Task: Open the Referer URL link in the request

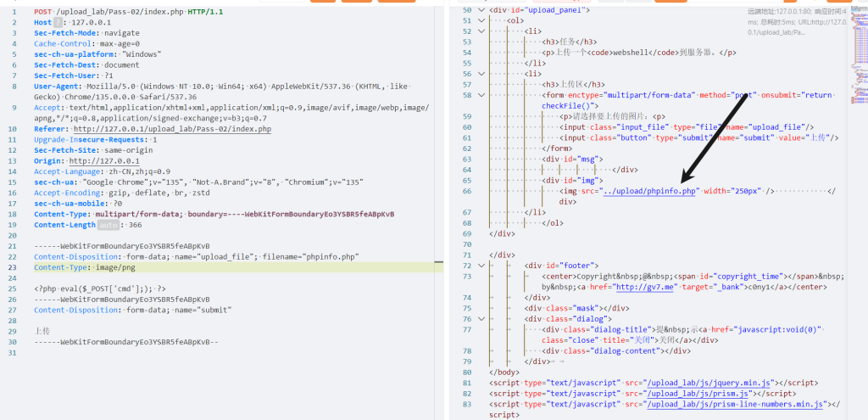Action: (172, 129)
